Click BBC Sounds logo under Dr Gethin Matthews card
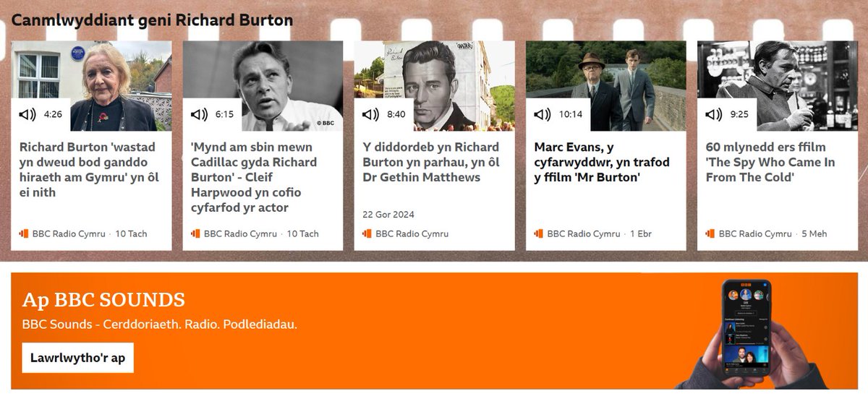Viewport: 868px width, 399px height. pos(367,233)
